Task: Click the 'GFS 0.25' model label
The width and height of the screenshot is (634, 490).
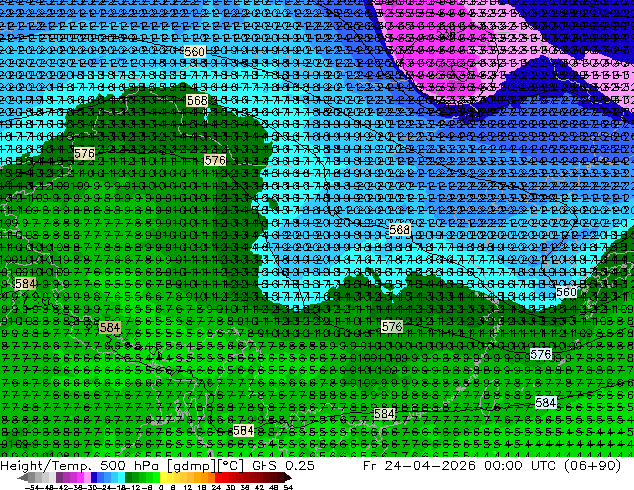Action: (283, 465)
